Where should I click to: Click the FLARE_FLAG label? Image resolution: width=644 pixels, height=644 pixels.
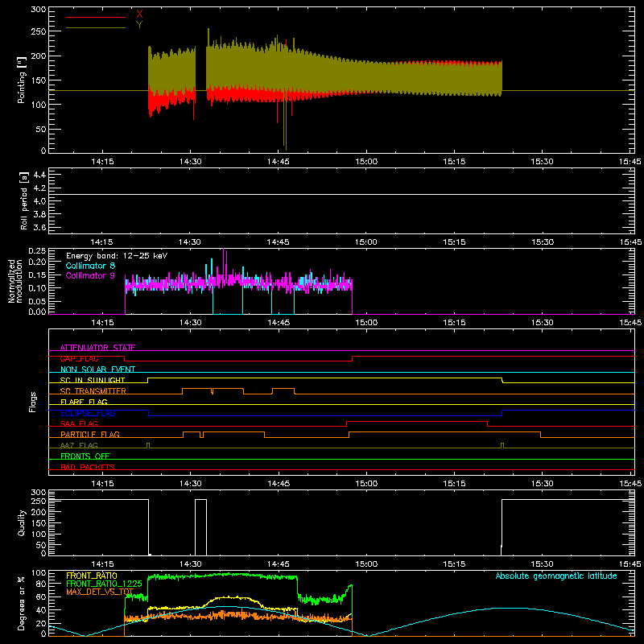click(x=84, y=402)
